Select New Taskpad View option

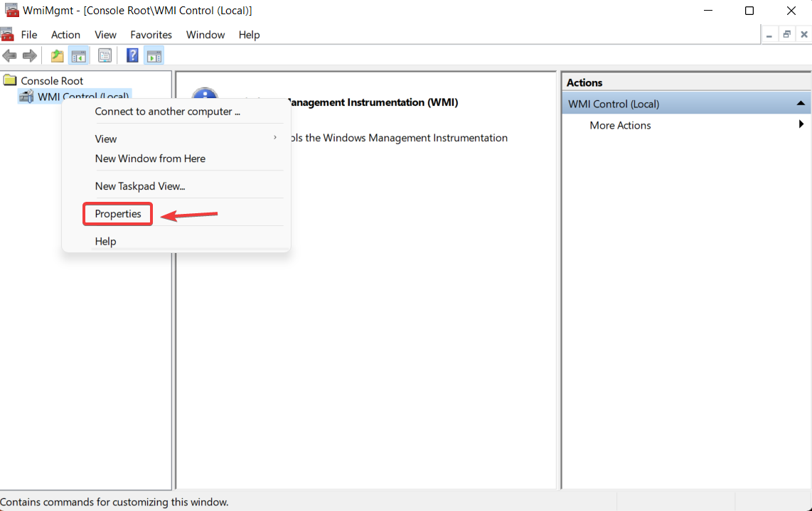point(140,186)
